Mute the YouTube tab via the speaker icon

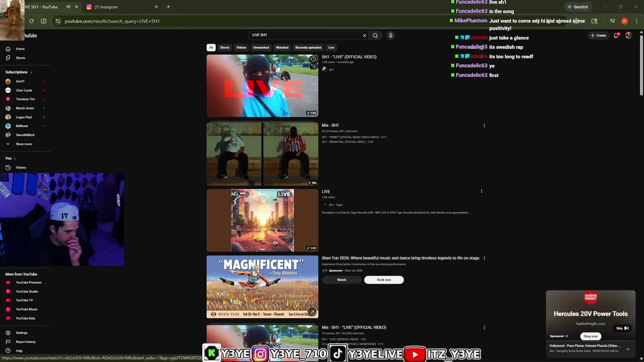point(68,7)
